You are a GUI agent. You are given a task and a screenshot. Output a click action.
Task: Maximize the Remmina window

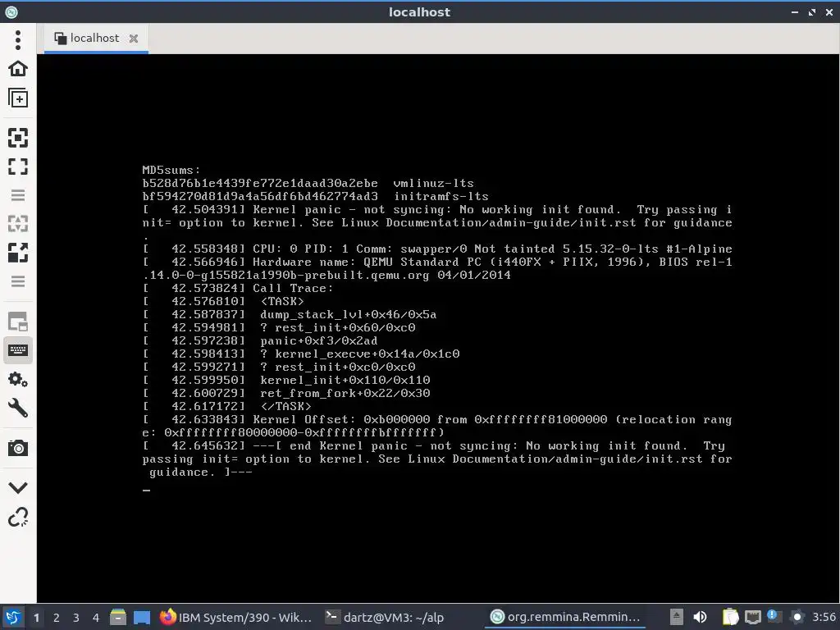point(812,11)
